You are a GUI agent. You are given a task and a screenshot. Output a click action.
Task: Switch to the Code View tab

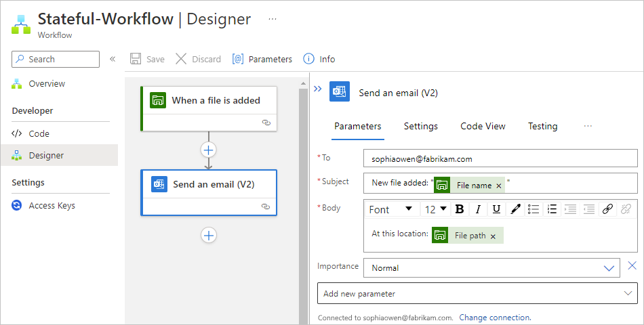pyautogui.click(x=483, y=126)
